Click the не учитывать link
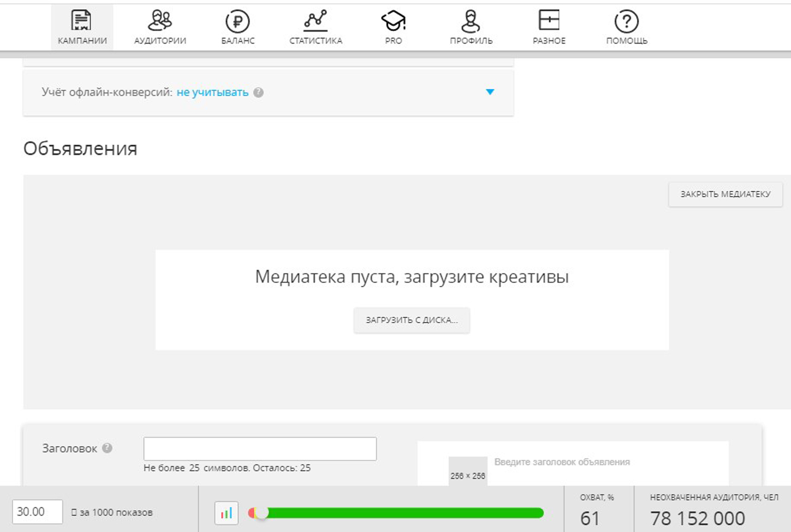Screen dimensions: 791x532 pos(212,93)
